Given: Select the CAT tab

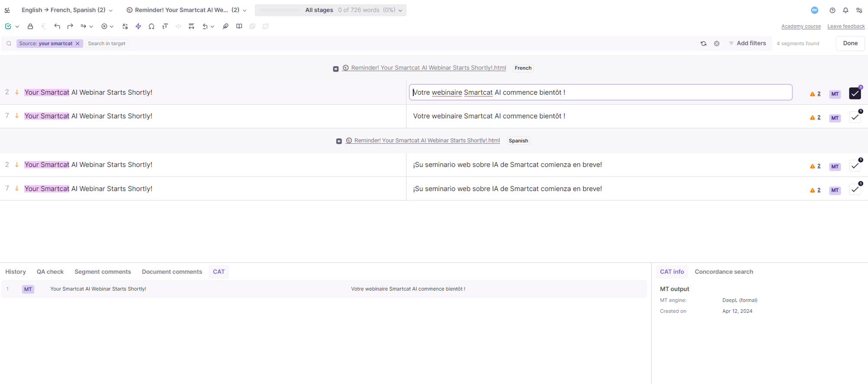Looking at the screenshot, I should [x=219, y=272].
